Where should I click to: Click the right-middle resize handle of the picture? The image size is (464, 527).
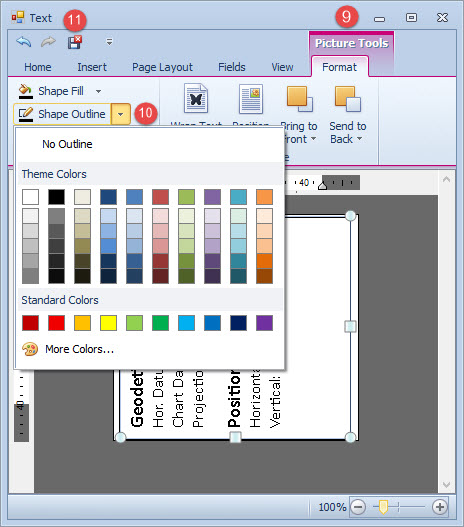click(350, 326)
